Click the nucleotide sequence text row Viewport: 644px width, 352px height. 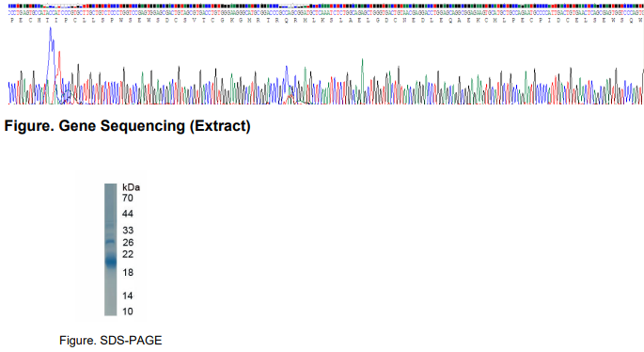pos(326,13)
